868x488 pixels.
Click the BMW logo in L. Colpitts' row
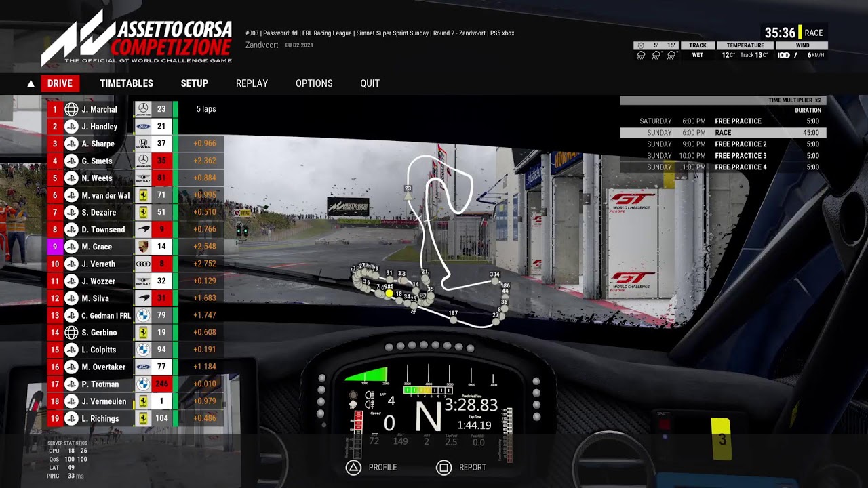(x=143, y=350)
